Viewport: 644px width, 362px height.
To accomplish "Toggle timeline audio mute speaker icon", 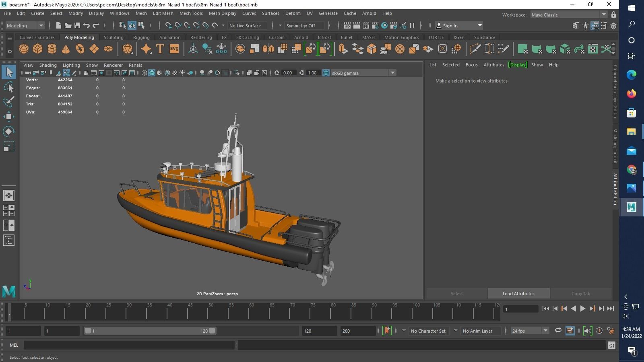I will [x=588, y=331].
